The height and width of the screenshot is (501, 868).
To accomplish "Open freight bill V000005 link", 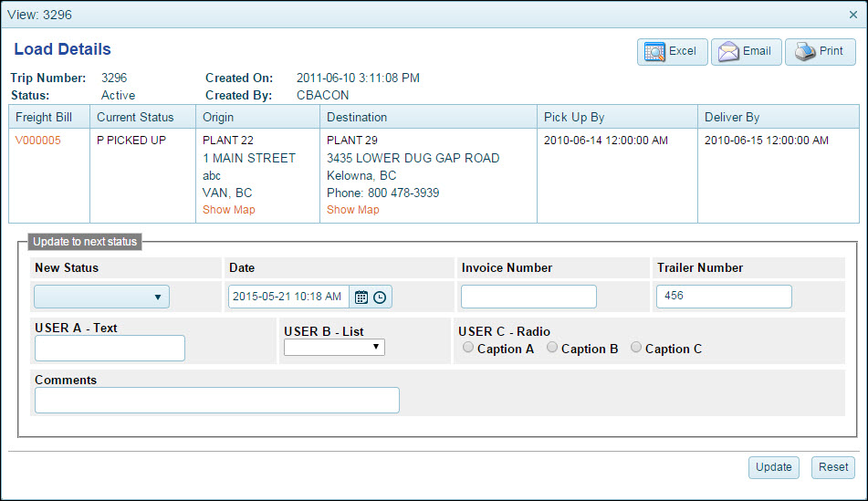I will pos(38,140).
